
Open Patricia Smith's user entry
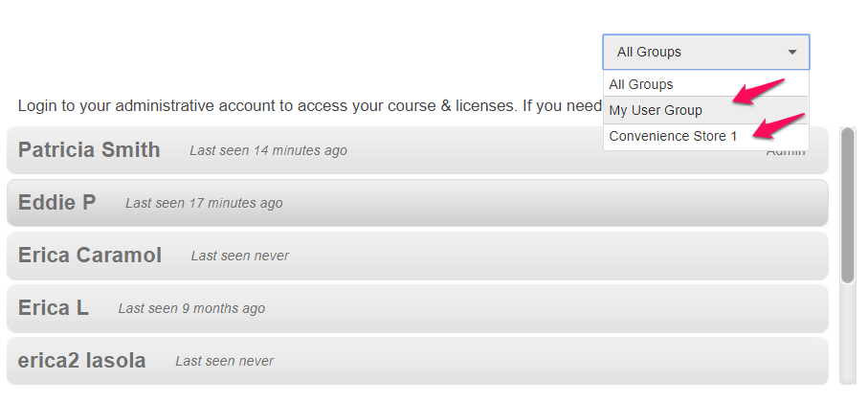click(89, 150)
